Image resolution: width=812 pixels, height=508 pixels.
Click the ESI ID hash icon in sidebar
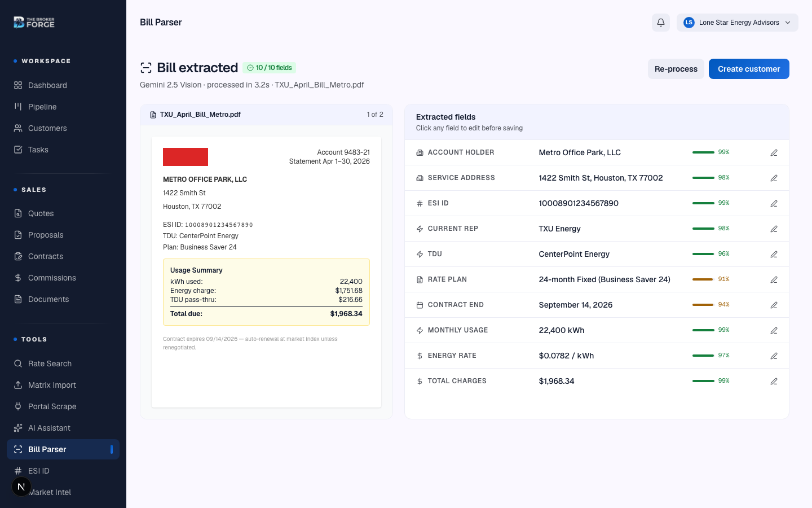(18, 471)
